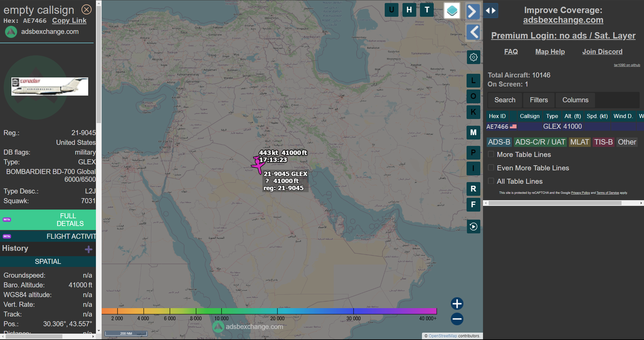This screenshot has width=644, height=340.
Task: Open the history replay icon
Action: pos(473,227)
